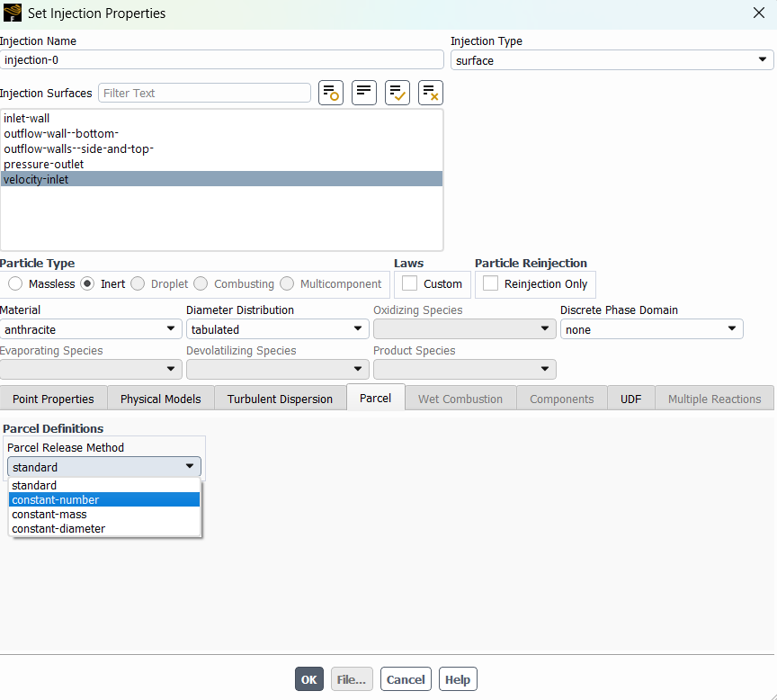Choose constant-mass from release method list
777x700 pixels.
pyautogui.click(x=49, y=515)
